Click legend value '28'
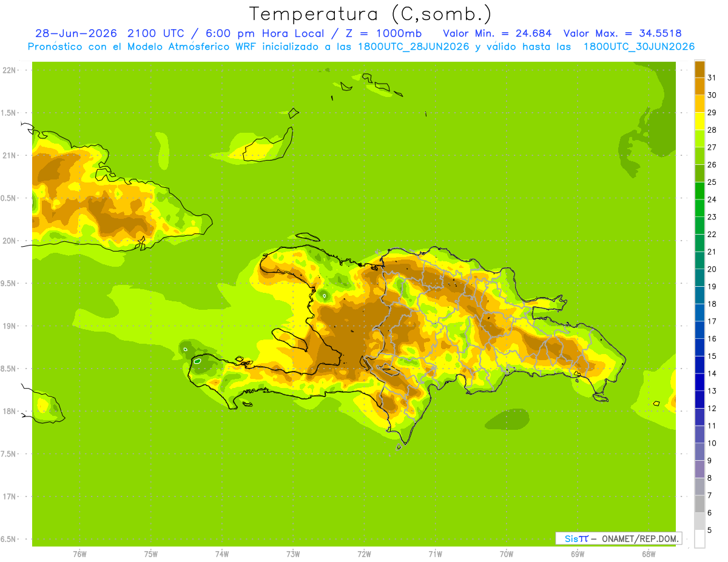 coord(712,130)
